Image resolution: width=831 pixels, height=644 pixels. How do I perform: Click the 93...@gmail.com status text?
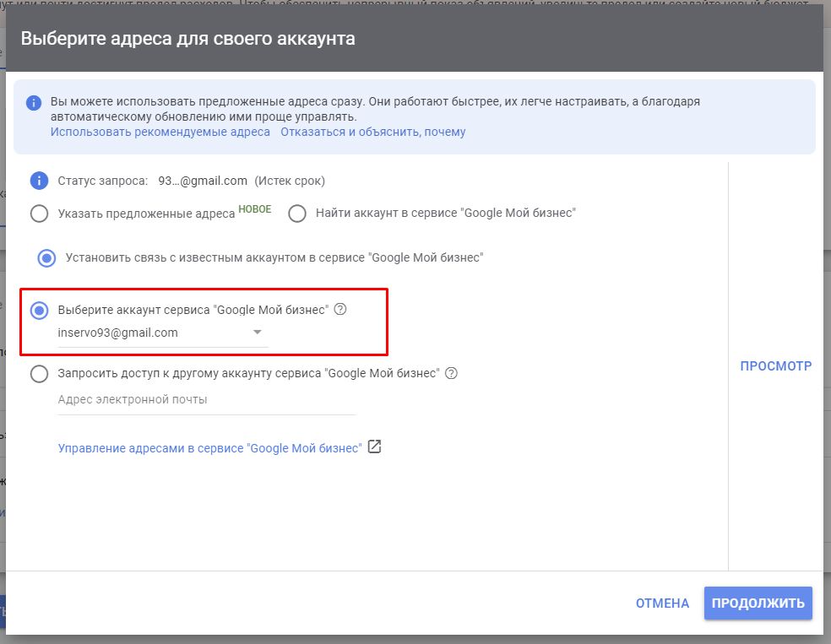point(203,181)
